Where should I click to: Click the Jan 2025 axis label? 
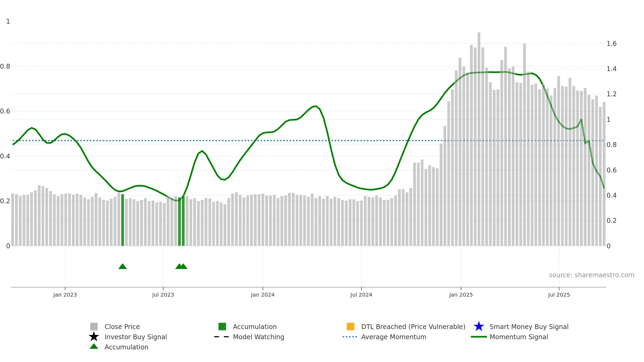coord(461,295)
